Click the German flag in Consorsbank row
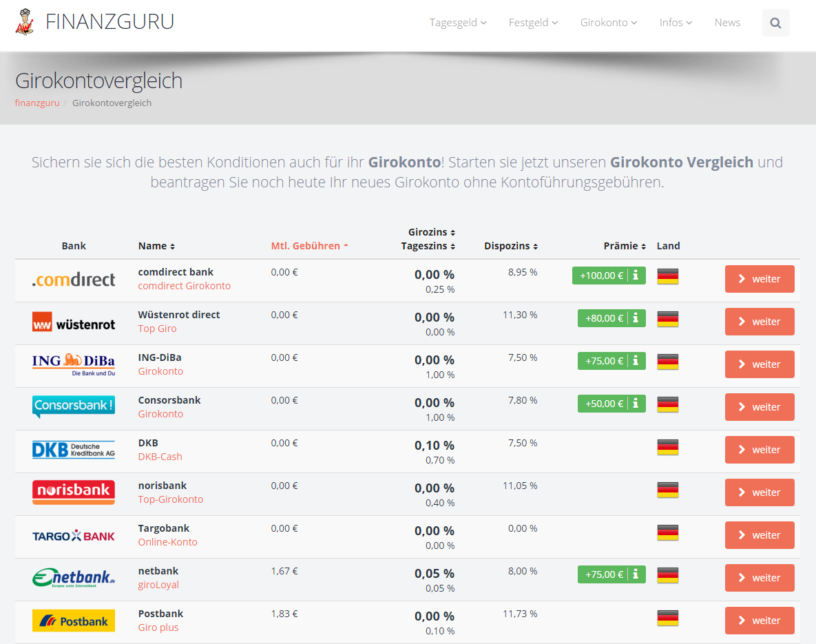 pyautogui.click(x=668, y=404)
